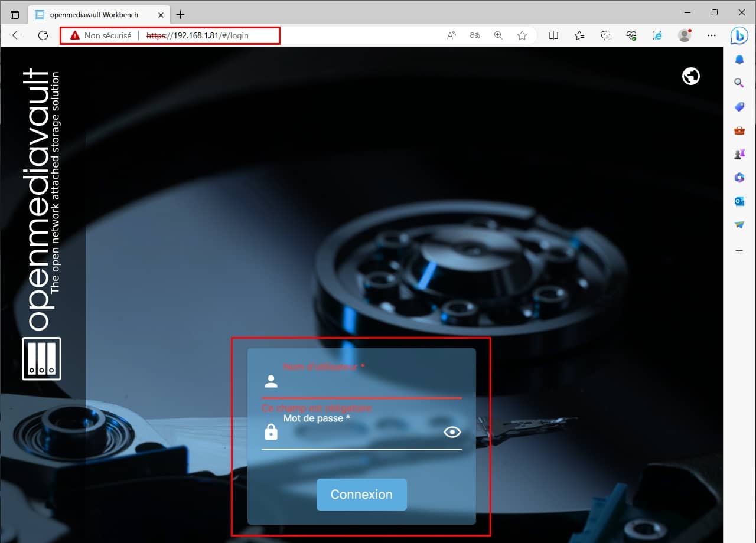Image resolution: width=756 pixels, height=543 pixels.
Task: Toggle password visibility eye icon
Action: 452,433
